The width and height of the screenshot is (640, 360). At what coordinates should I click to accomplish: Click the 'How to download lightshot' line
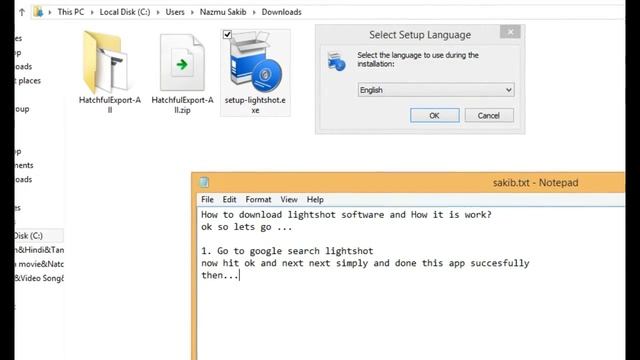[x=346, y=215]
